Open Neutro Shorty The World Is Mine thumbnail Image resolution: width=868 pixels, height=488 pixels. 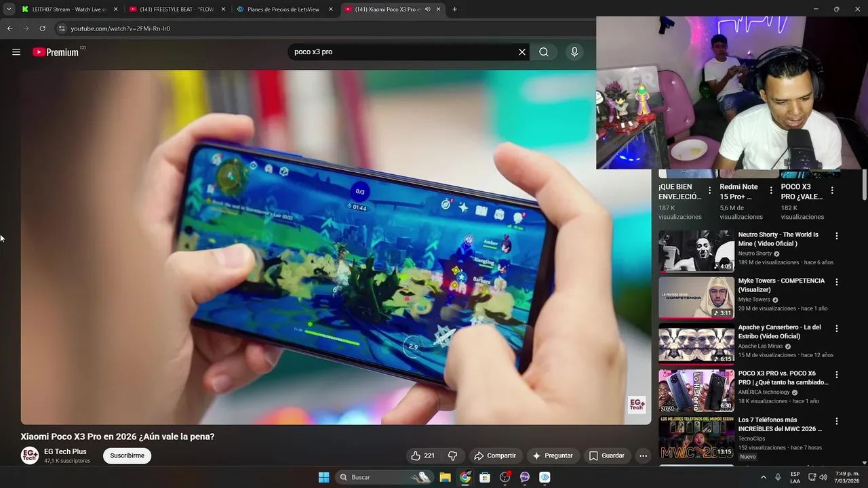click(x=696, y=251)
